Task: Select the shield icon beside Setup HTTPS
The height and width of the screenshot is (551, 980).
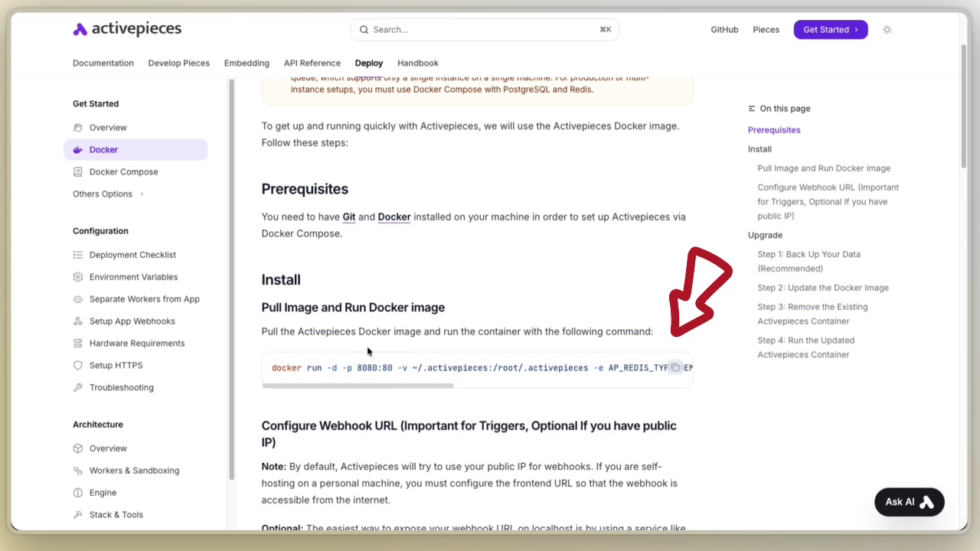Action: point(77,365)
